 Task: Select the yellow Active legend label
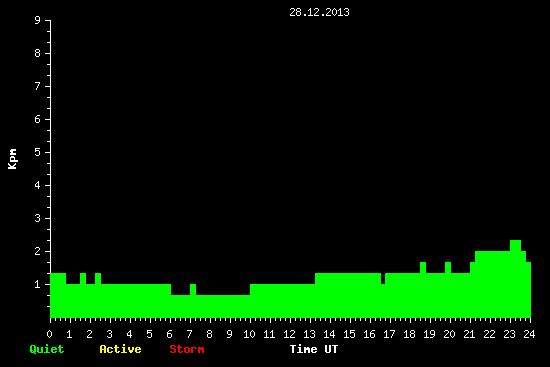[x=120, y=349]
